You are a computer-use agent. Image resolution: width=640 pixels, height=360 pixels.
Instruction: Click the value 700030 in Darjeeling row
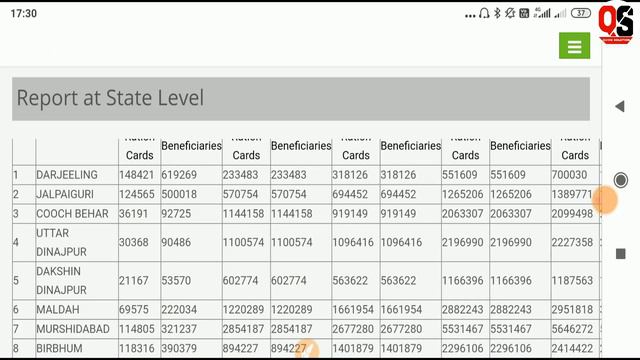click(569, 175)
